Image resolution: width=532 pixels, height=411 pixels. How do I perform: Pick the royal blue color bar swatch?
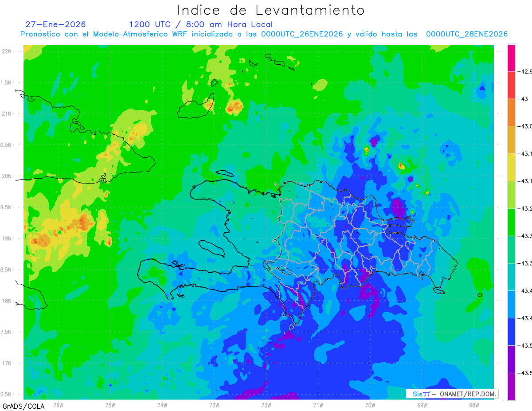[x=511, y=332]
